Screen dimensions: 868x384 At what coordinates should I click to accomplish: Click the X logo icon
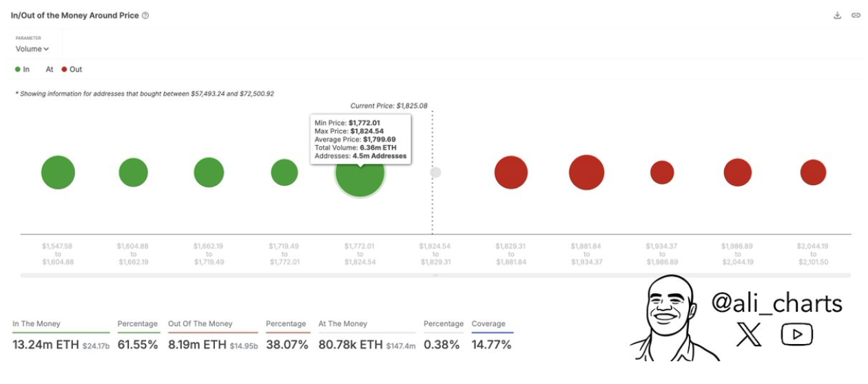pos(749,335)
